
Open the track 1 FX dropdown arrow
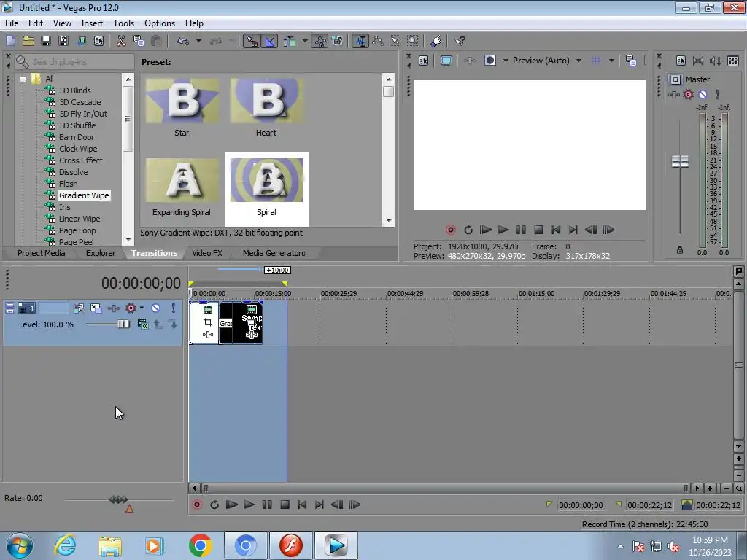[142, 308]
